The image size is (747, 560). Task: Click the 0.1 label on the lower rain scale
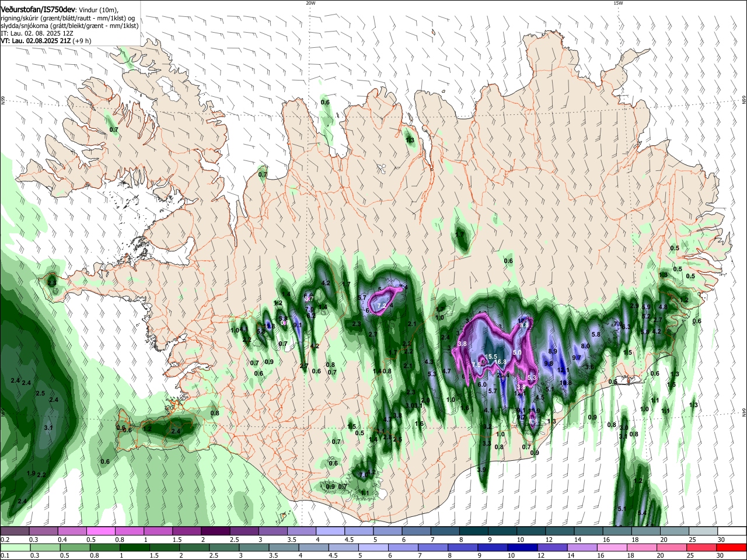coord(5,556)
